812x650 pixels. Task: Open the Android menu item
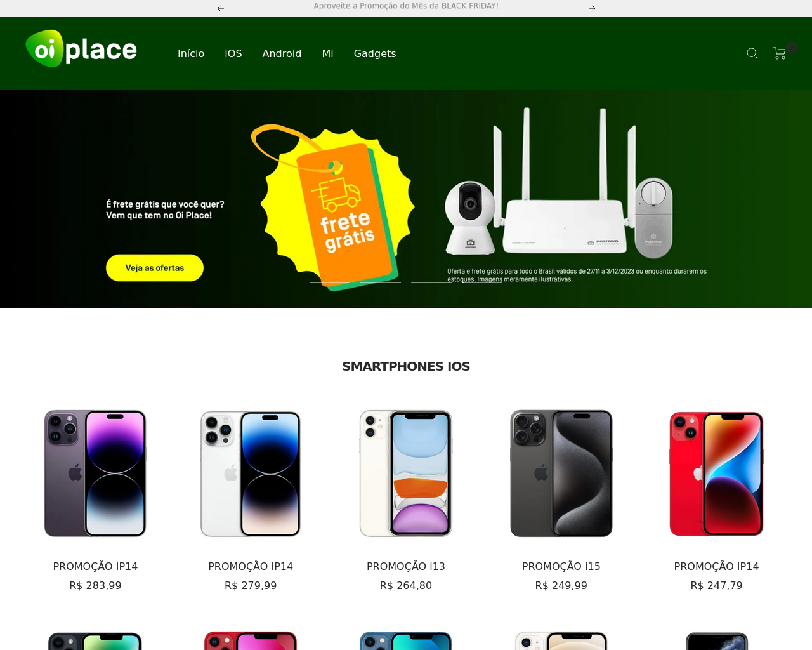(282, 54)
